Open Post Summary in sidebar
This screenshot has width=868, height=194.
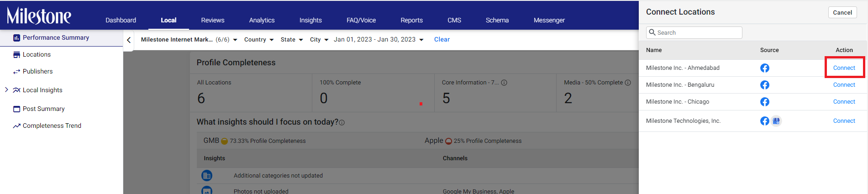(x=43, y=109)
